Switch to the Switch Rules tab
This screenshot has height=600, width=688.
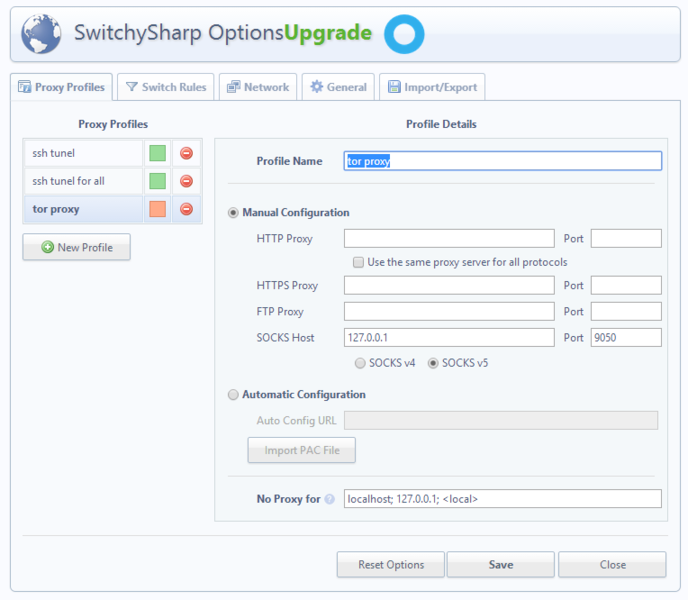pyautogui.click(x=166, y=87)
